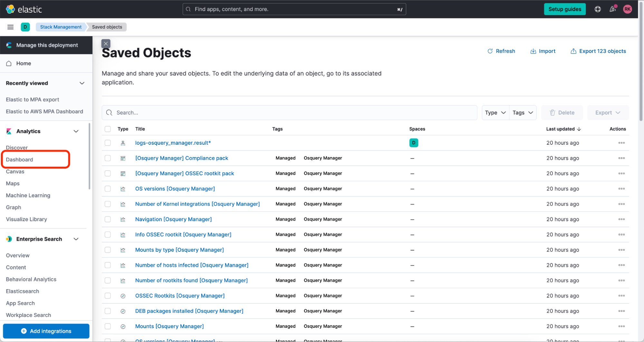
Task: Check the Number of Kernel integrations row checkbox
Action: [x=108, y=204]
